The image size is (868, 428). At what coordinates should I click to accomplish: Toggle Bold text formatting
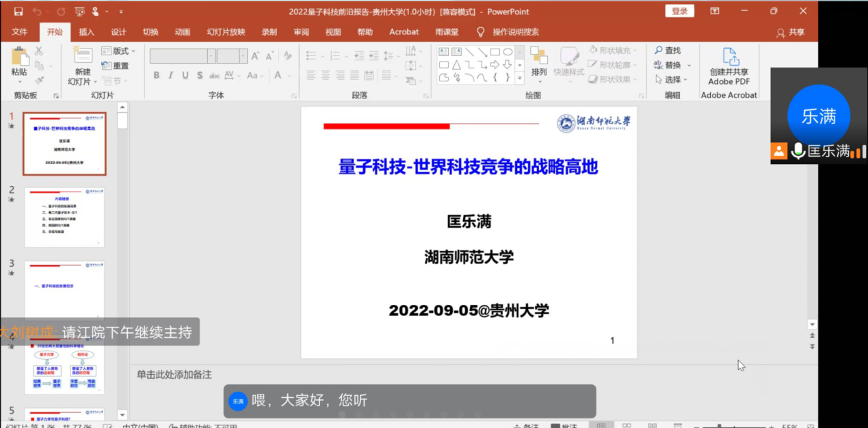[157, 75]
